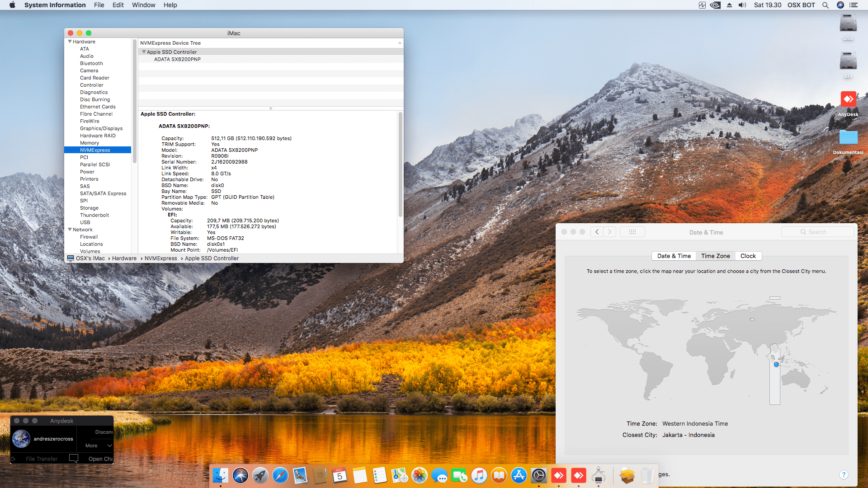The image size is (868, 488).
Task: Open System Preferences gear in dock
Action: coord(539,475)
